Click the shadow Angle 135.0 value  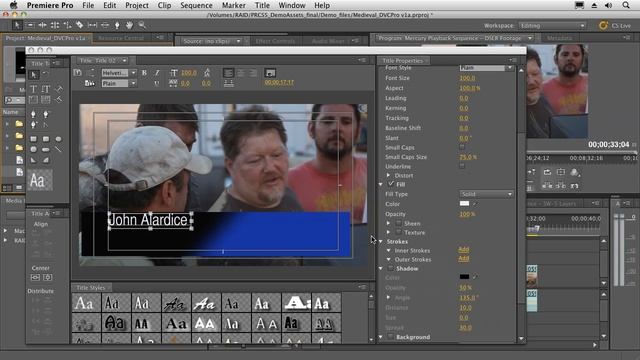tap(468, 298)
